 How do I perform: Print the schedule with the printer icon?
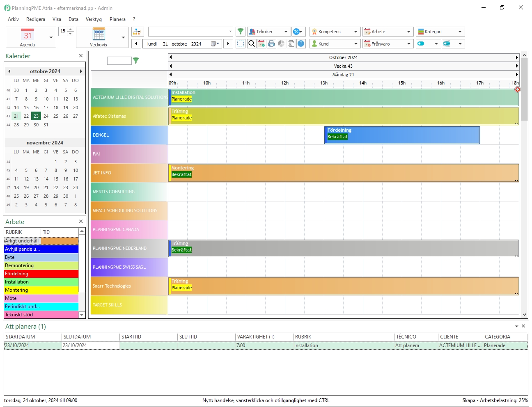point(271,43)
